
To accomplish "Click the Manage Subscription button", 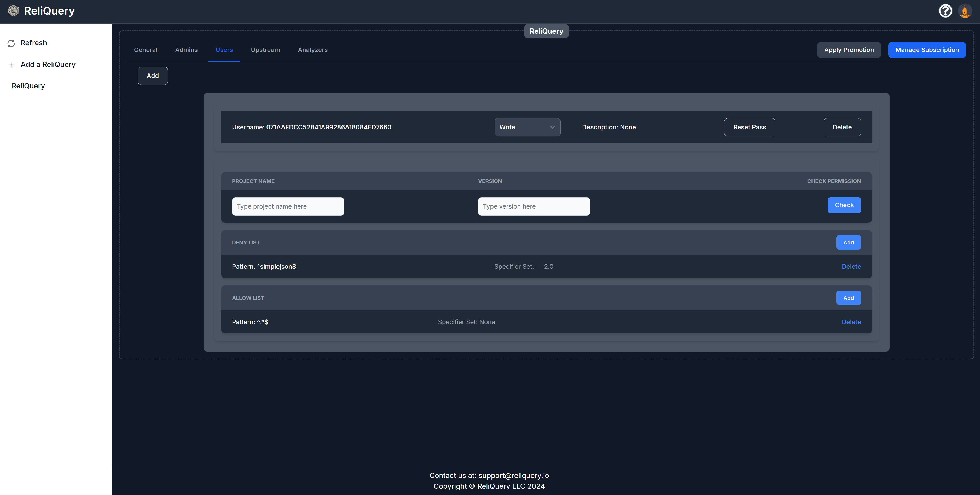I will point(926,50).
